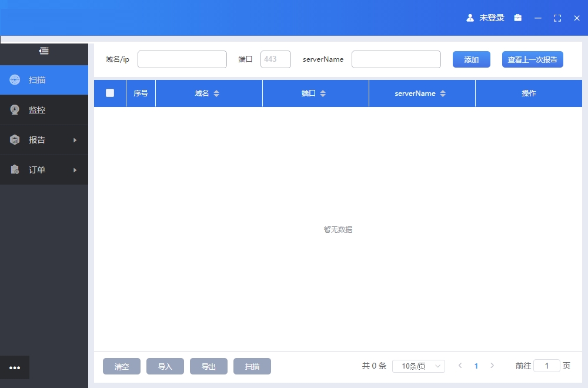Select the 监控 menu item

point(44,110)
